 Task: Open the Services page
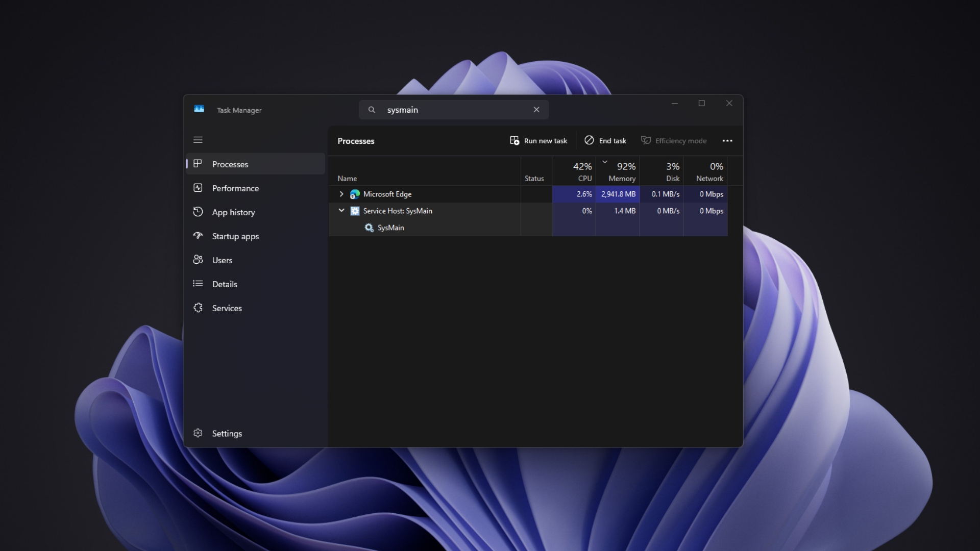[256, 308]
